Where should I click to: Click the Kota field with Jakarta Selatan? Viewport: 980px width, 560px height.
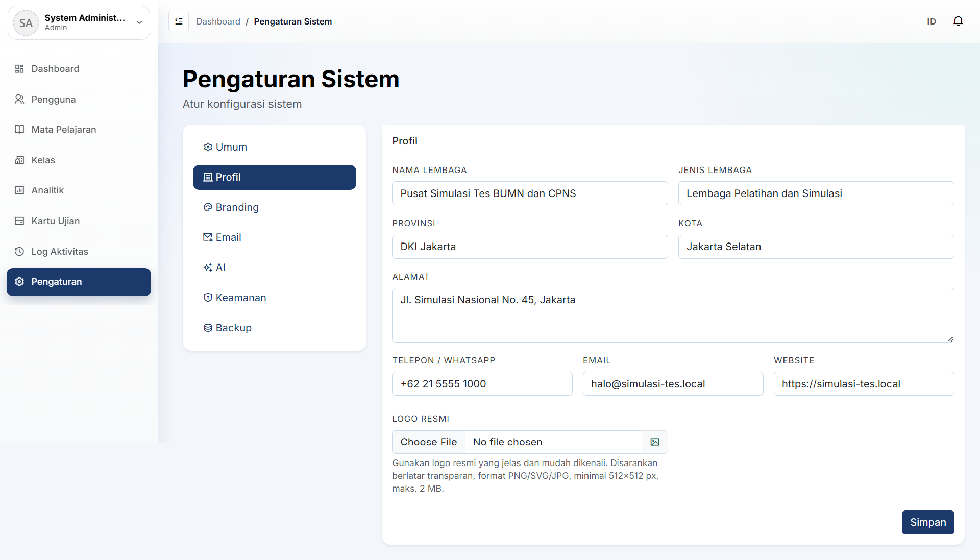coord(816,247)
